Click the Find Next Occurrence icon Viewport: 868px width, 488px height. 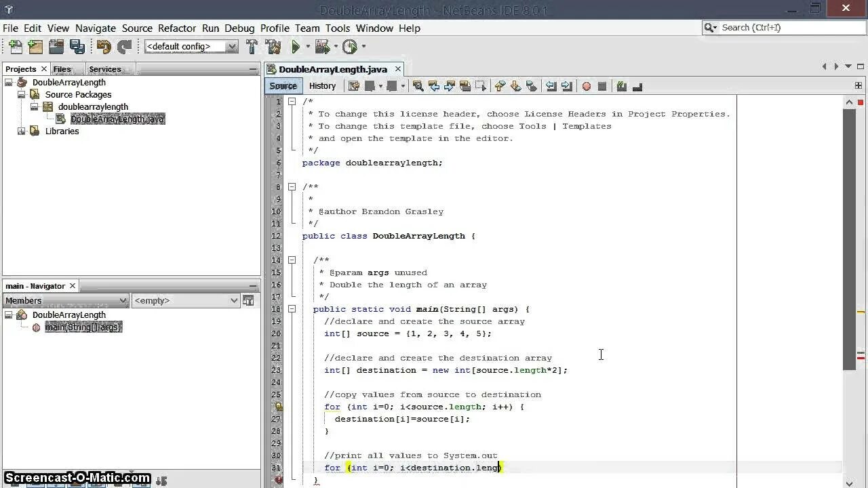449,86
